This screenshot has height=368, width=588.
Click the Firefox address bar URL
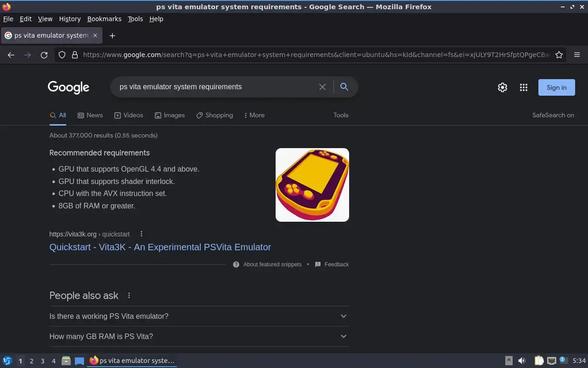316,55
